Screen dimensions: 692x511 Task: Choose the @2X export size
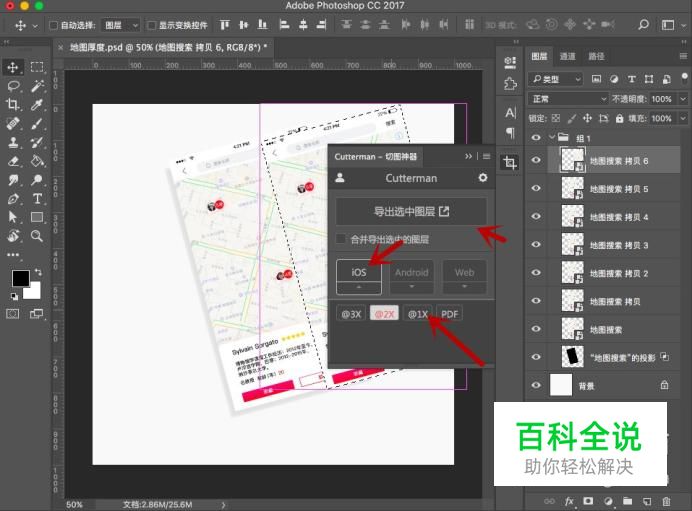(384, 314)
